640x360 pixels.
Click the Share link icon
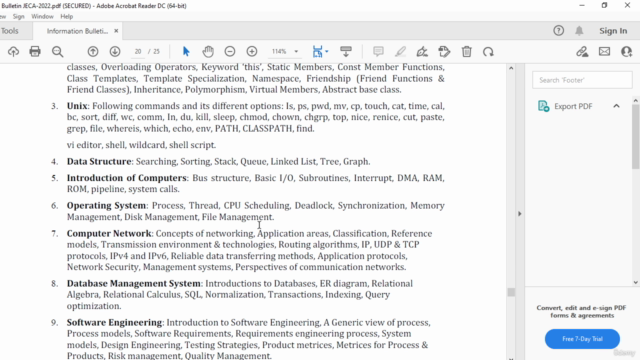tap(582, 51)
